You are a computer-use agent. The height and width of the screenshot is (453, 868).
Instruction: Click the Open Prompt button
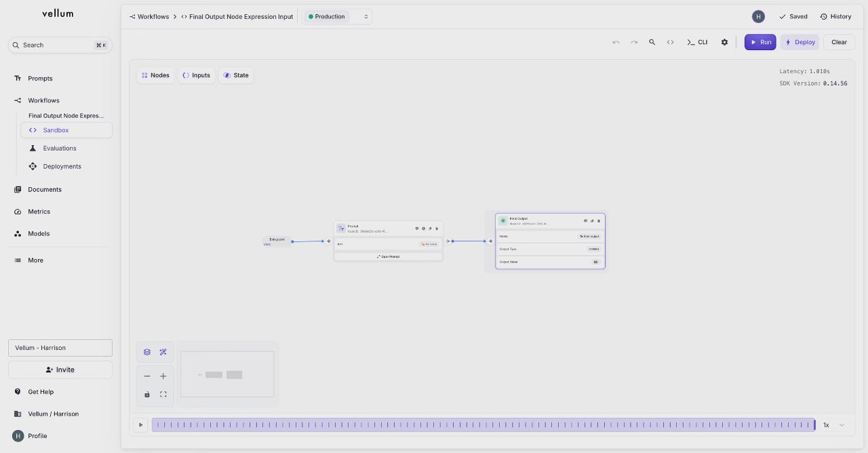coord(388,257)
